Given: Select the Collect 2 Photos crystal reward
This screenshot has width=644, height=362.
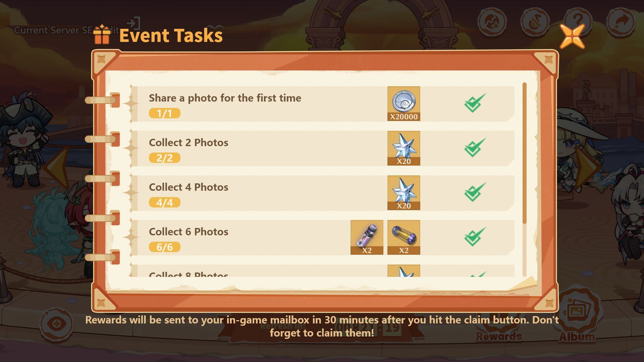Looking at the screenshot, I should tap(404, 148).
